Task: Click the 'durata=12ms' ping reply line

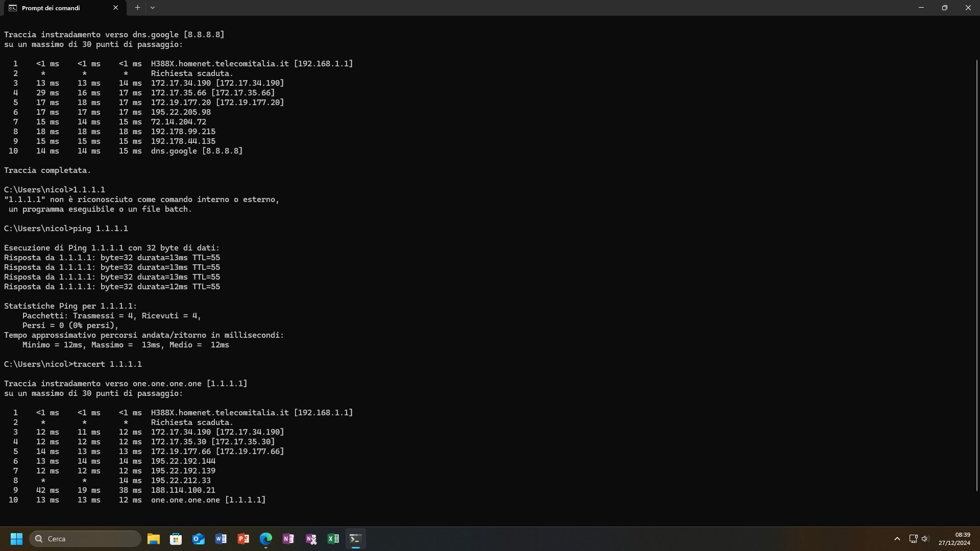Action: coord(112,287)
